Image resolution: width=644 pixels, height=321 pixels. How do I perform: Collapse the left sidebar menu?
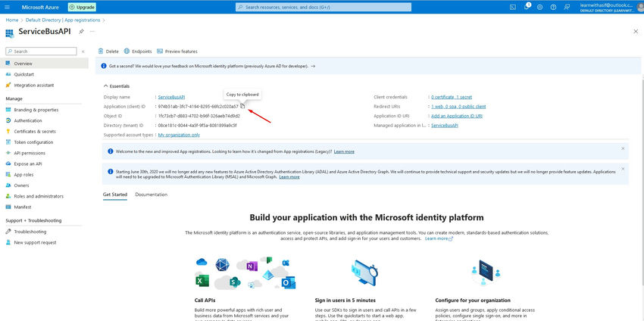(83, 51)
